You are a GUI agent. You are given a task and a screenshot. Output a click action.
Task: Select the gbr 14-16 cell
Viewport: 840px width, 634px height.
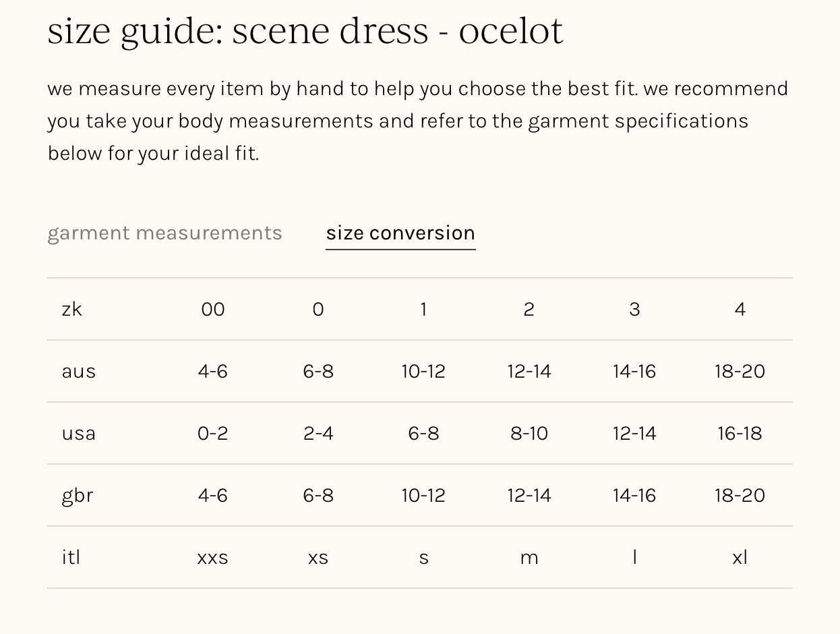[x=634, y=495]
